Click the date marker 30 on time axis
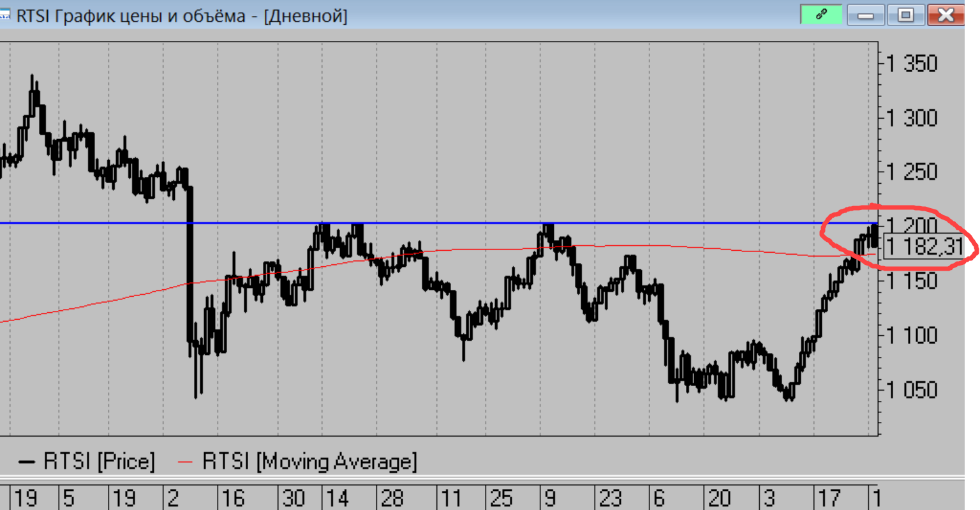 (x=294, y=498)
